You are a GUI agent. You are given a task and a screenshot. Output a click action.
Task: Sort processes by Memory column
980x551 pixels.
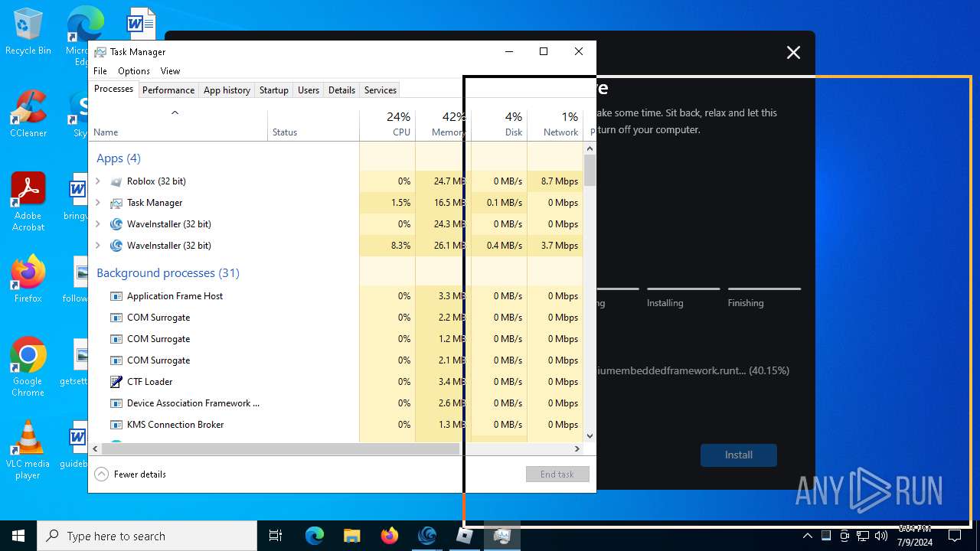(x=443, y=125)
